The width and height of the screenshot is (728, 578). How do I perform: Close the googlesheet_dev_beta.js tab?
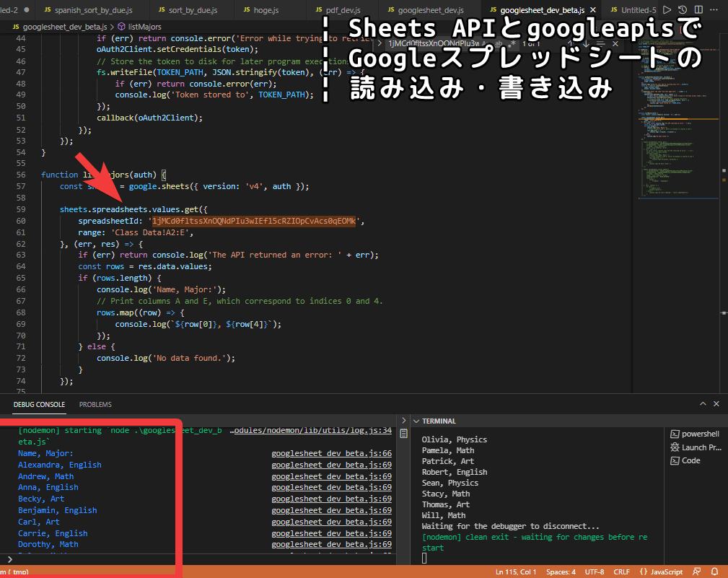(x=592, y=10)
